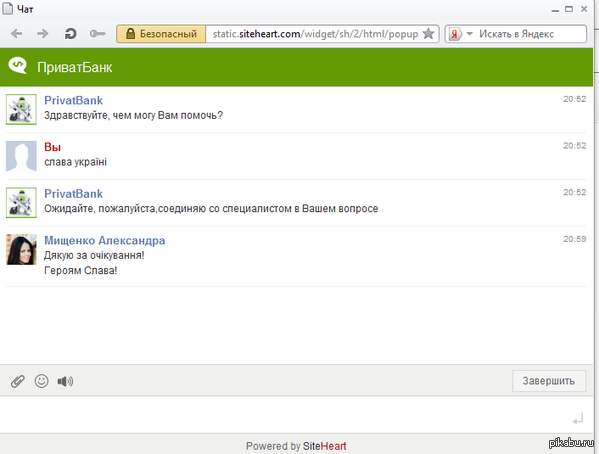Image resolution: width=599 pixels, height=454 pixels.
Task: Click the 20:59 timestamp
Action: coord(574,239)
